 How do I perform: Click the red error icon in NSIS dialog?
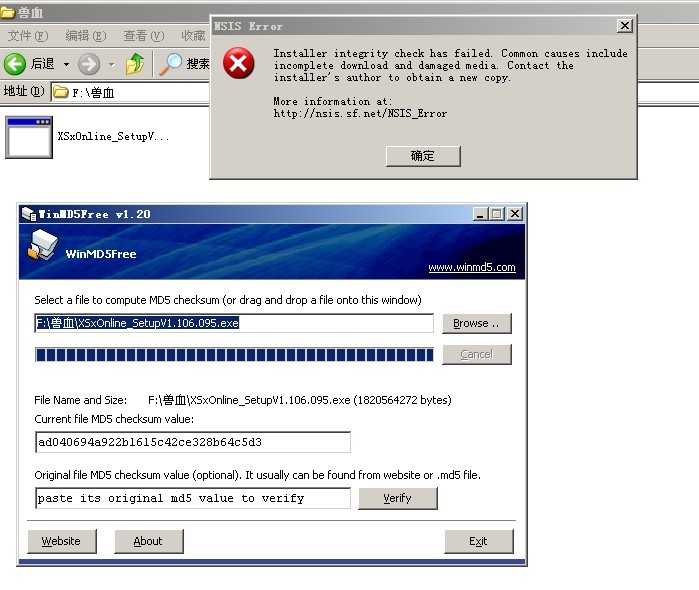pyautogui.click(x=238, y=66)
